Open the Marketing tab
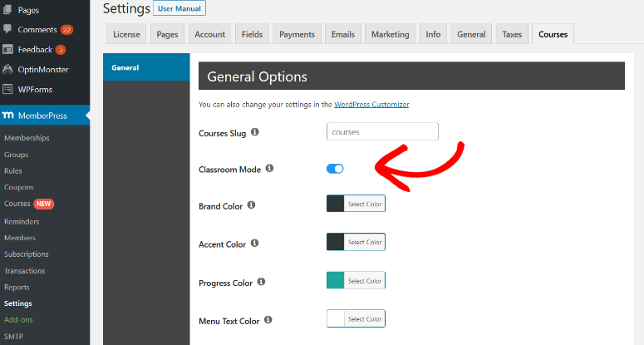The height and width of the screenshot is (345, 644). tap(391, 34)
